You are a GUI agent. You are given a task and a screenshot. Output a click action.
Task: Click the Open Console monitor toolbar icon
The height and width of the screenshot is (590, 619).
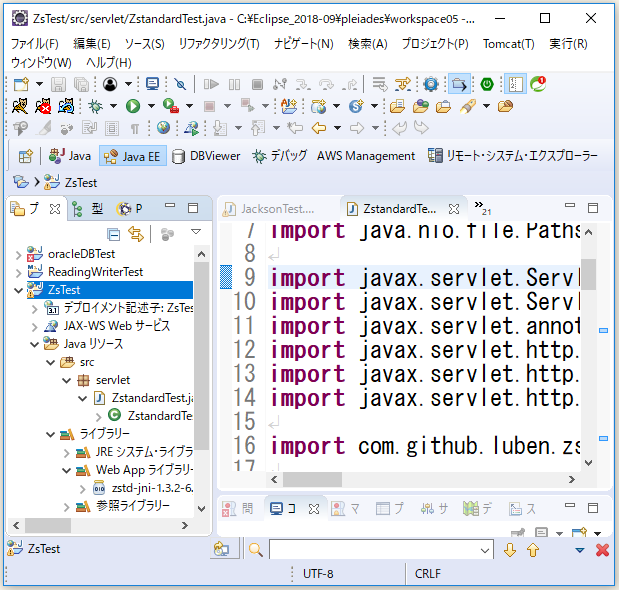pyautogui.click(x=152, y=84)
